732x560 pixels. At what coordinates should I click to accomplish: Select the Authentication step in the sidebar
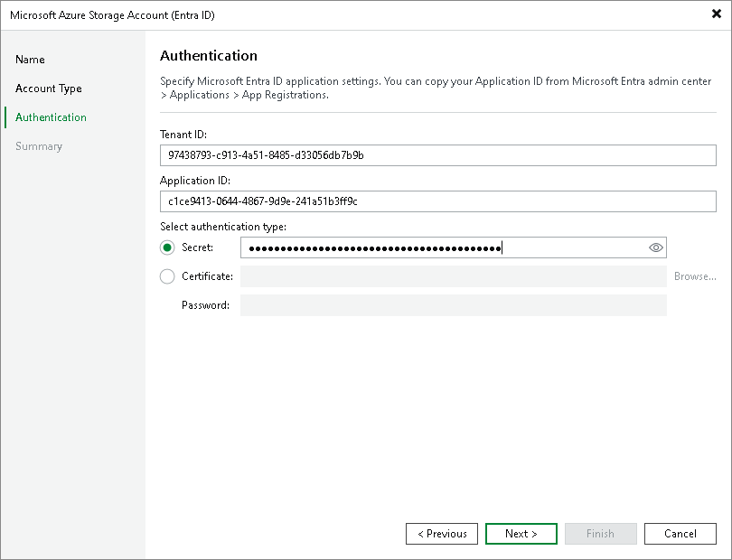51,117
